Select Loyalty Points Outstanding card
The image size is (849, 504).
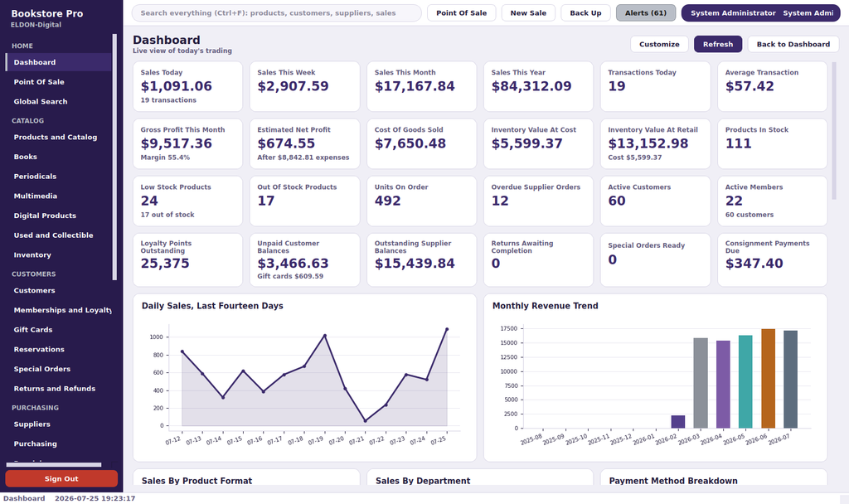point(187,259)
